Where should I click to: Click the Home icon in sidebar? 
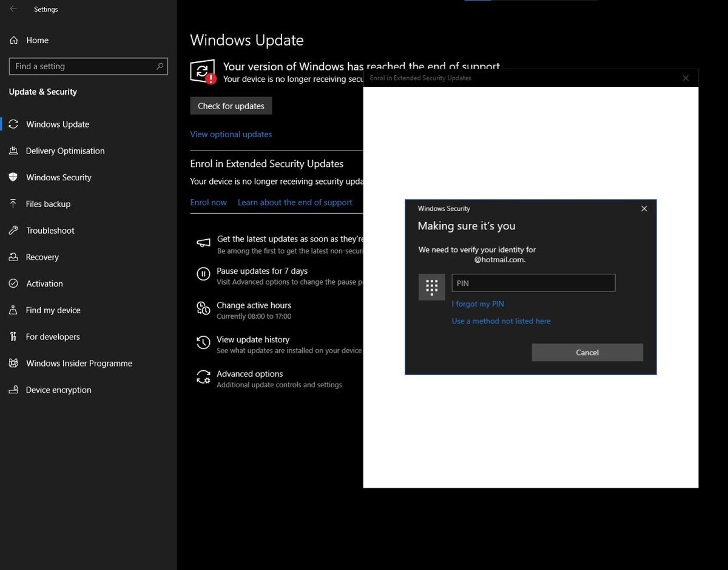coord(13,40)
